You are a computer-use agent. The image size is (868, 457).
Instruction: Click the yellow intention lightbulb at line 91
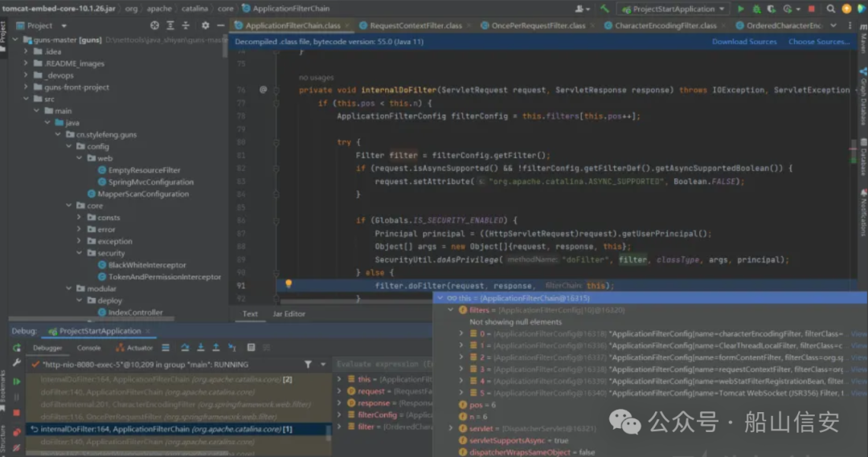(289, 284)
